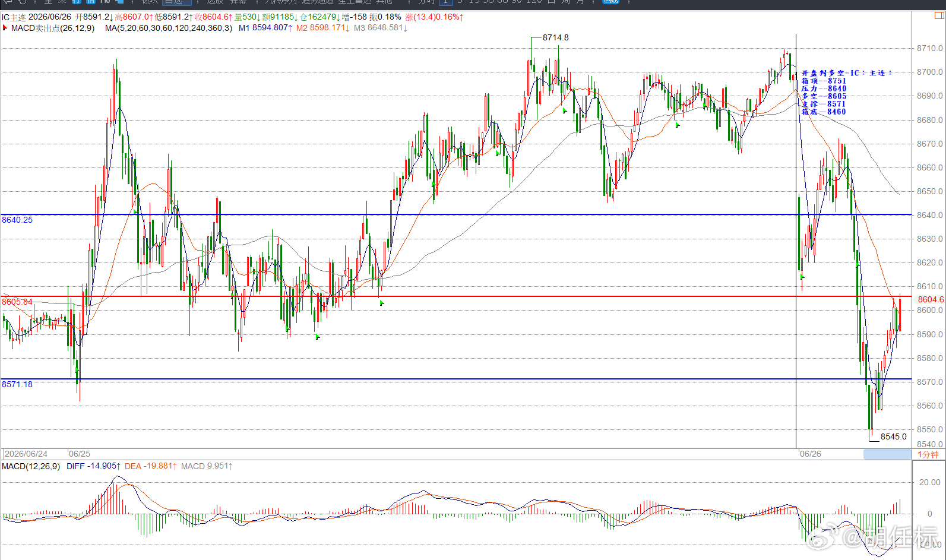Click the 1分钟 period label
The width and height of the screenshot is (946, 560).
[x=928, y=454]
